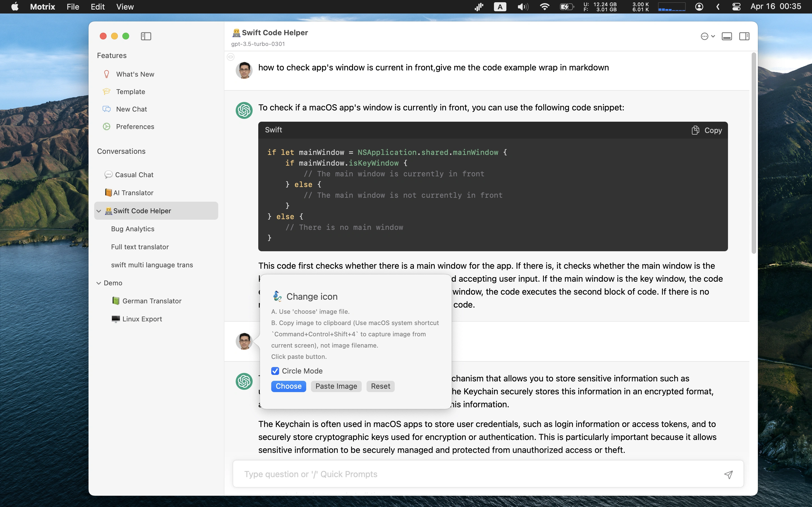Toggle the sidebar panel icon
812x507 pixels.
[146, 36]
